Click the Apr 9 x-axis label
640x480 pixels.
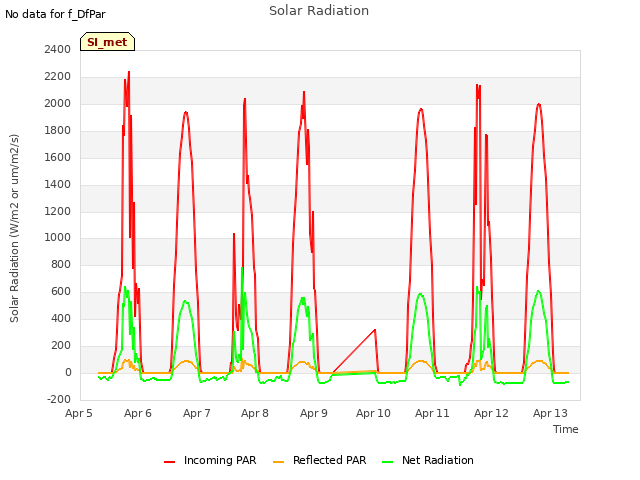tap(314, 413)
